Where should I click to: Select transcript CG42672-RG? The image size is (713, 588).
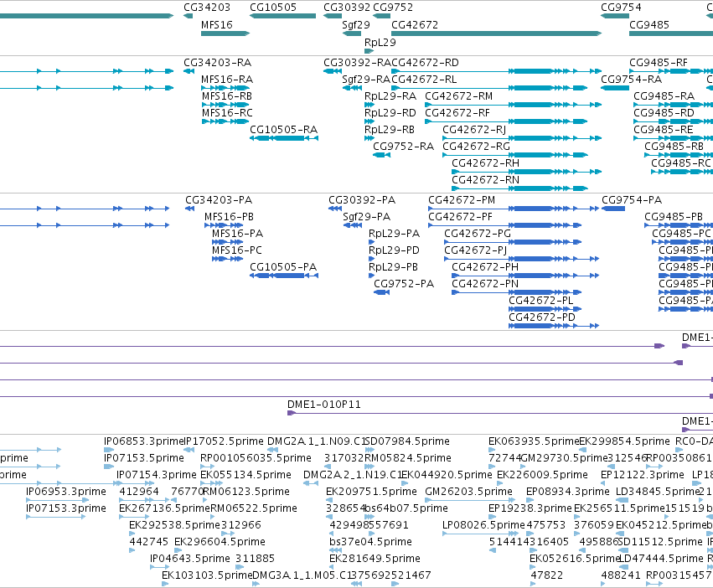(x=476, y=147)
